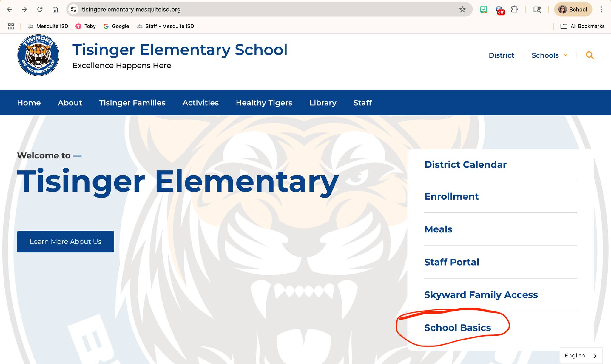Bookmark this page with the star

(x=462, y=10)
